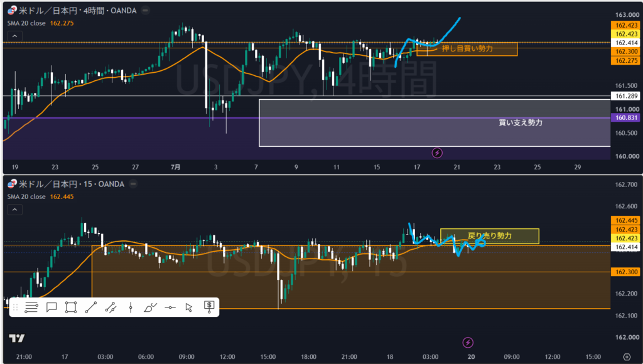Viewport: 643px width, 364px height.
Task: Click the 161.500 price axis value
Action: (x=626, y=86)
